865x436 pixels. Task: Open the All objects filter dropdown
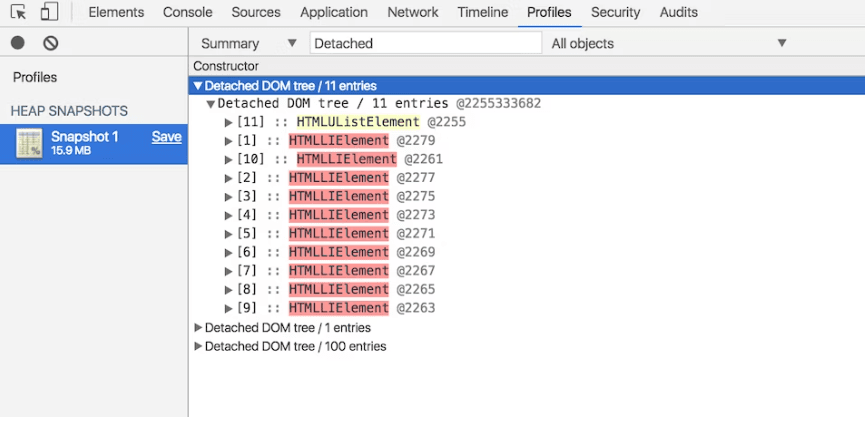coord(669,43)
